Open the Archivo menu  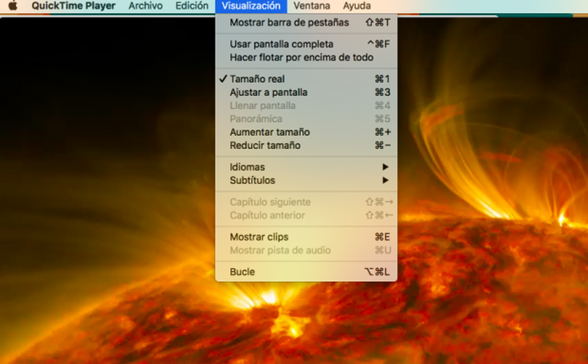[145, 6]
